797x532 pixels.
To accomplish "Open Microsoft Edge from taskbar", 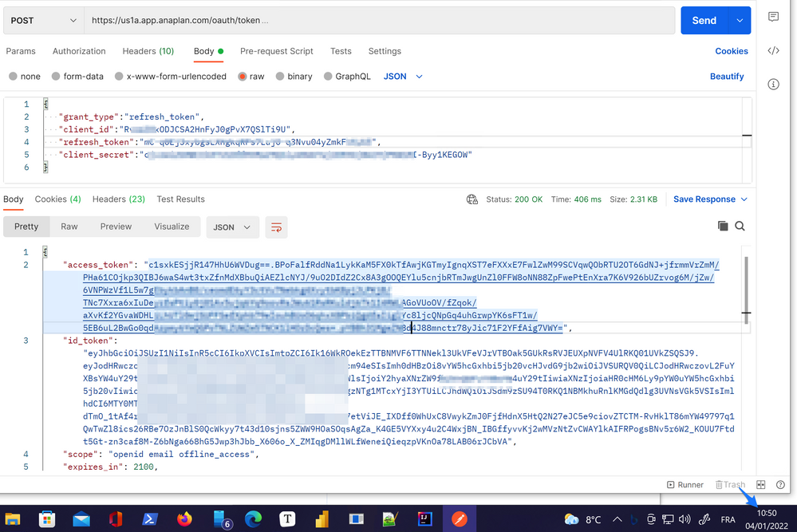I will click(x=253, y=518).
